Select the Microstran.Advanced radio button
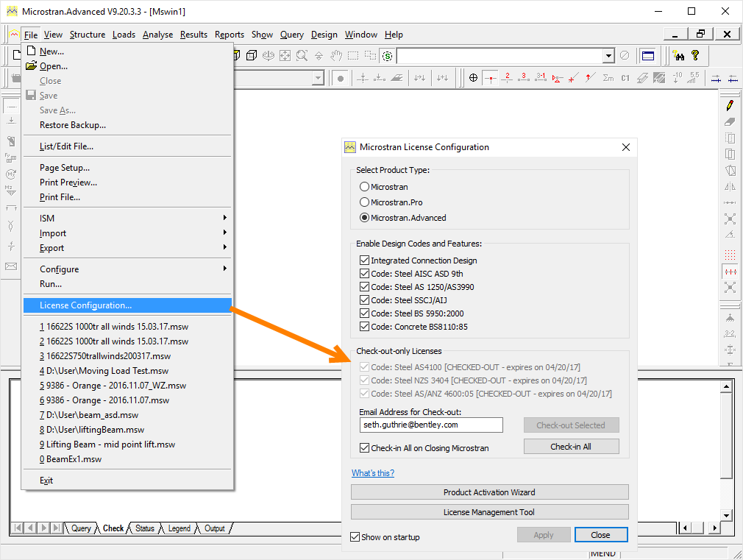Screen dimensions: 743x560 pyautogui.click(x=364, y=218)
